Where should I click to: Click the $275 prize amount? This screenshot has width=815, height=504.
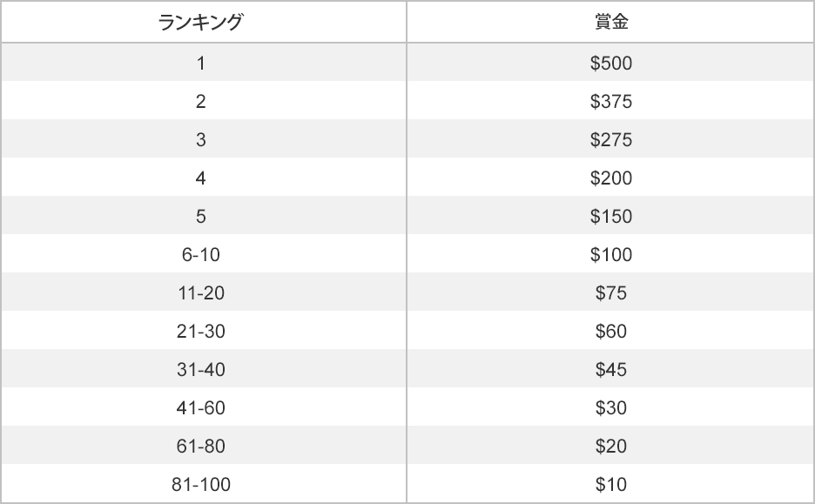[611, 139]
